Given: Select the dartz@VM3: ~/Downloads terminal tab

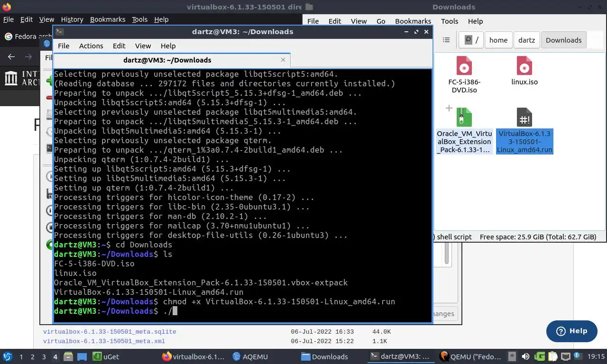Looking at the screenshot, I should click(x=172, y=60).
